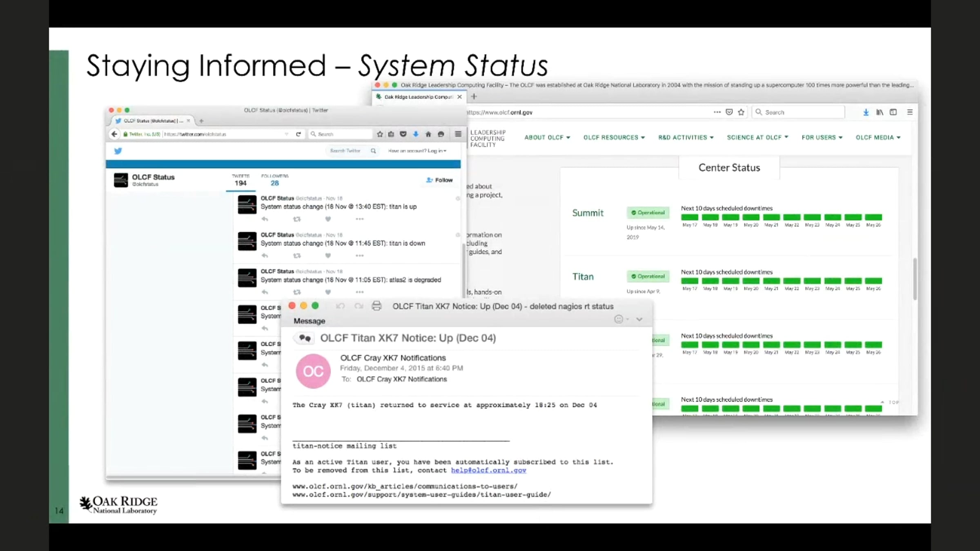View the Followers 28 tab
Screen dimensions: 980x551
tap(275, 180)
